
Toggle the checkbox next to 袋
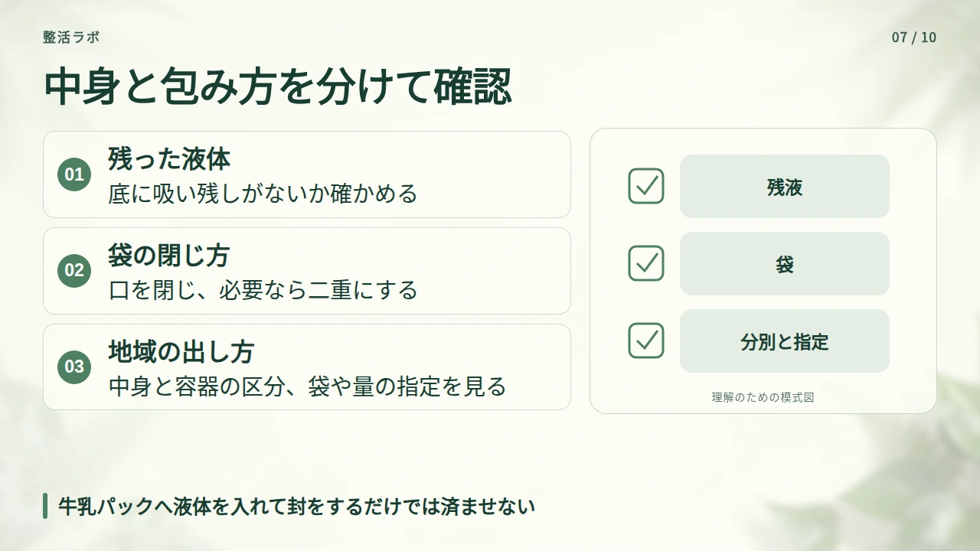click(646, 263)
